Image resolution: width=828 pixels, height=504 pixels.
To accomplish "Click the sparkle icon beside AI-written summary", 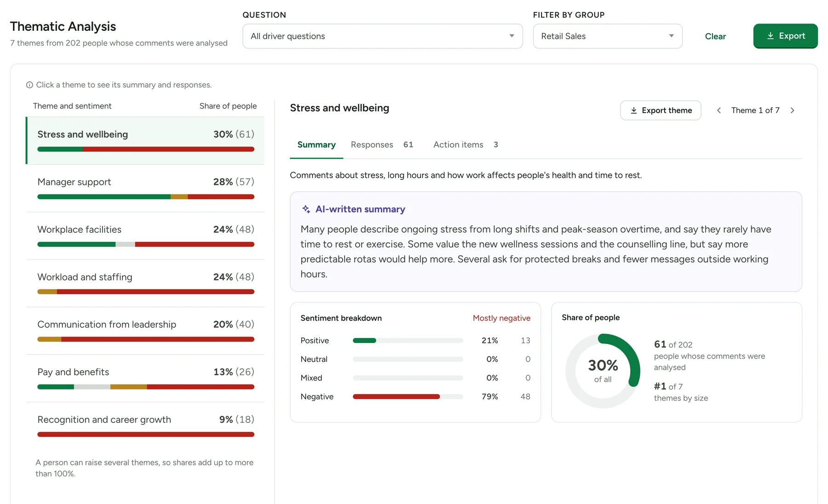I will [x=306, y=209].
